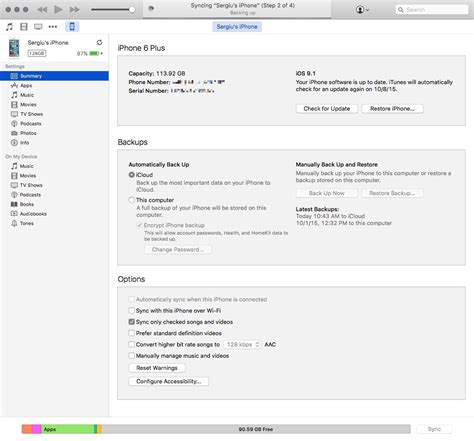Screen dimensions: 474x441
Task: Click Restore iPhone button
Action: click(392, 109)
